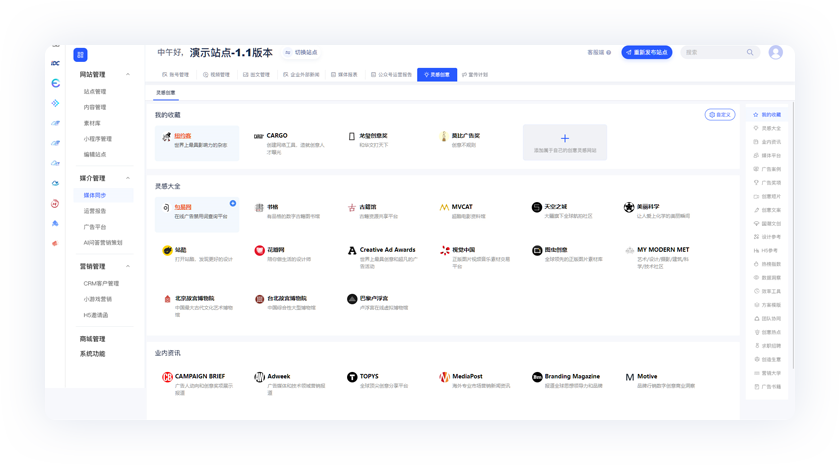This screenshot has width=840, height=465.
Task: Switch to the 视频管理 tab
Action: tap(217, 75)
